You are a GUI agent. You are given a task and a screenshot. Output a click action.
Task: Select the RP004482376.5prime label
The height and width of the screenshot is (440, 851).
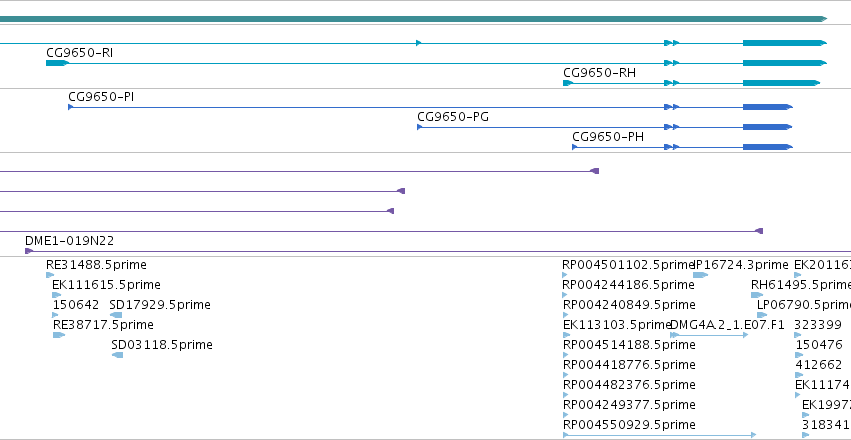point(629,385)
